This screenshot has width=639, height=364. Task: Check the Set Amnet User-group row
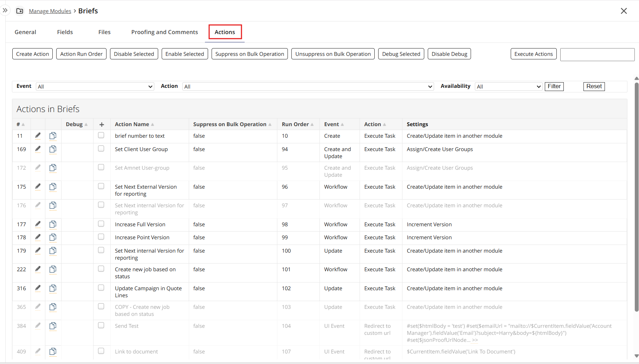(101, 167)
